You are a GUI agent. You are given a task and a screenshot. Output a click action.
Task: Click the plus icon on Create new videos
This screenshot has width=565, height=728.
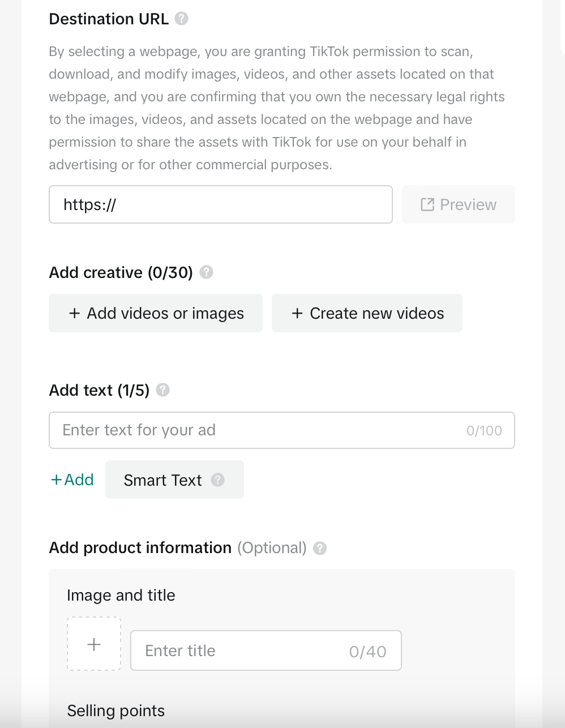[x=297, y=313]
